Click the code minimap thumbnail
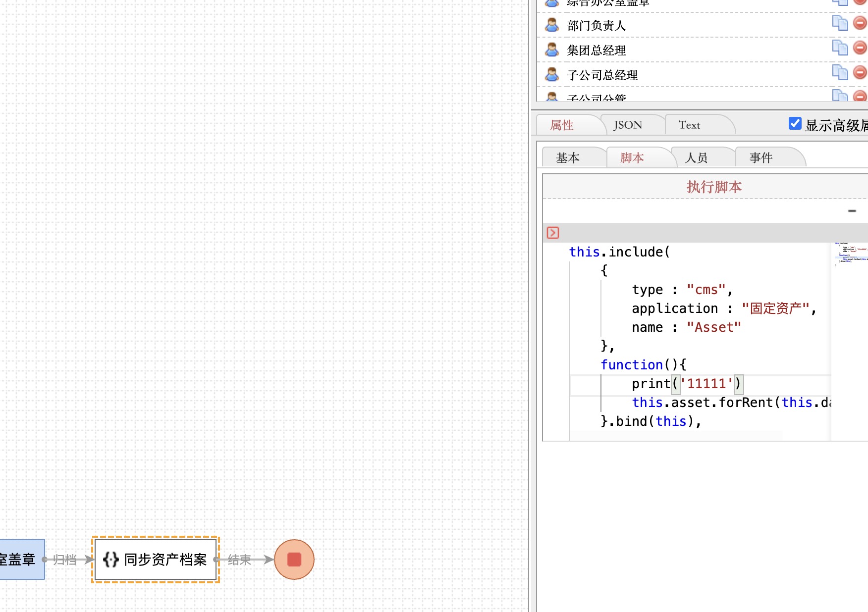This screenshot has height=612, width=868. pyautogui.click(x=850, y=253)
